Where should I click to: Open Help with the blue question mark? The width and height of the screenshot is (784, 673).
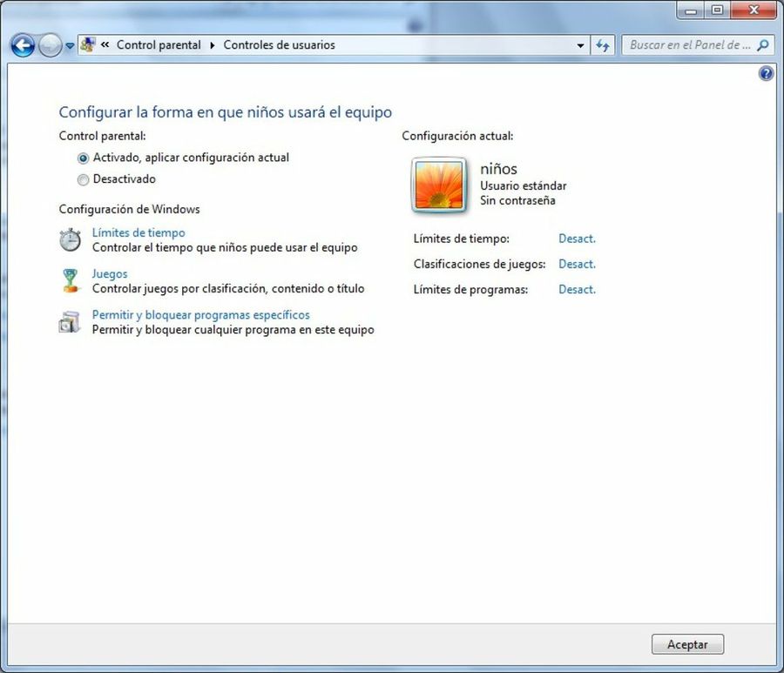pyautogui.click(x=766, y=74)
